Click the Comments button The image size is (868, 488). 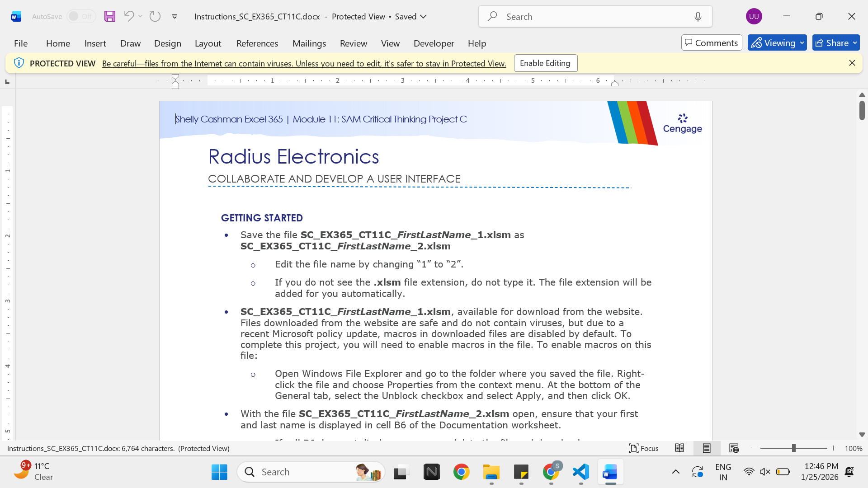pos(712,43)
